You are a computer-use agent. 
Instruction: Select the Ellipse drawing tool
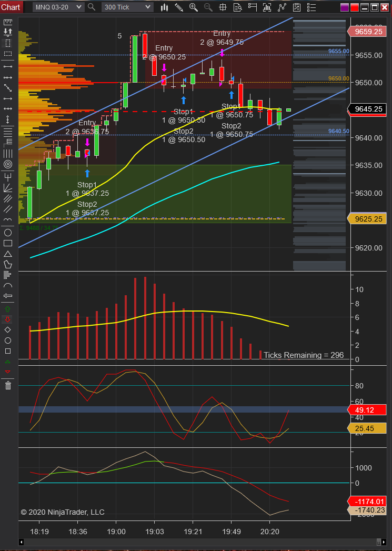click(x=8, y=233)
